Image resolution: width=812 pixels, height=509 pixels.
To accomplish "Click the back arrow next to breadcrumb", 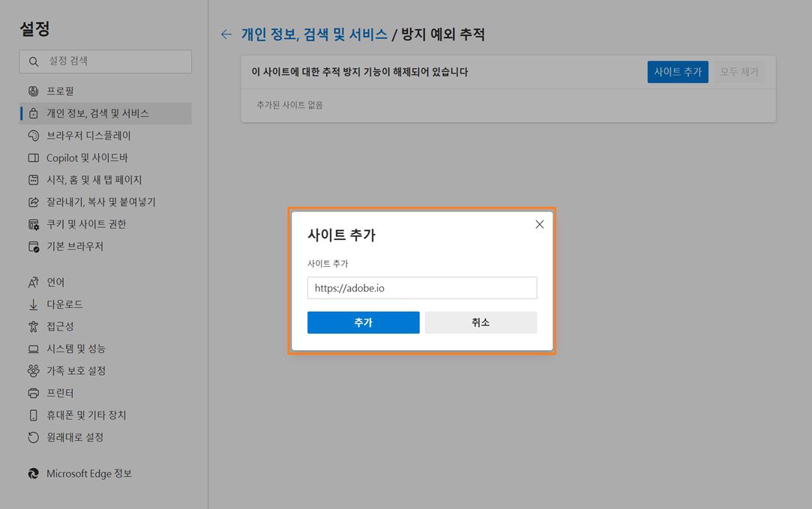I will tap(226, 34).
